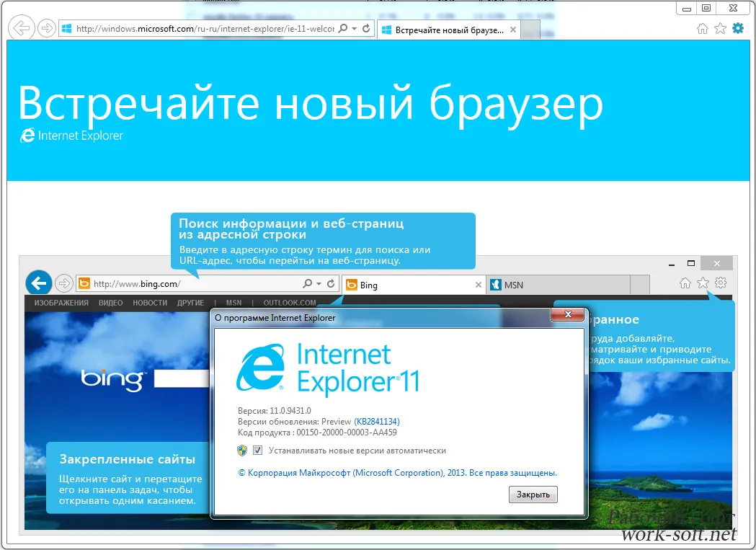
Task: Toggle 'Устанавливать новые версии автоматически' checkbox
Action: (x=258, y=451)
